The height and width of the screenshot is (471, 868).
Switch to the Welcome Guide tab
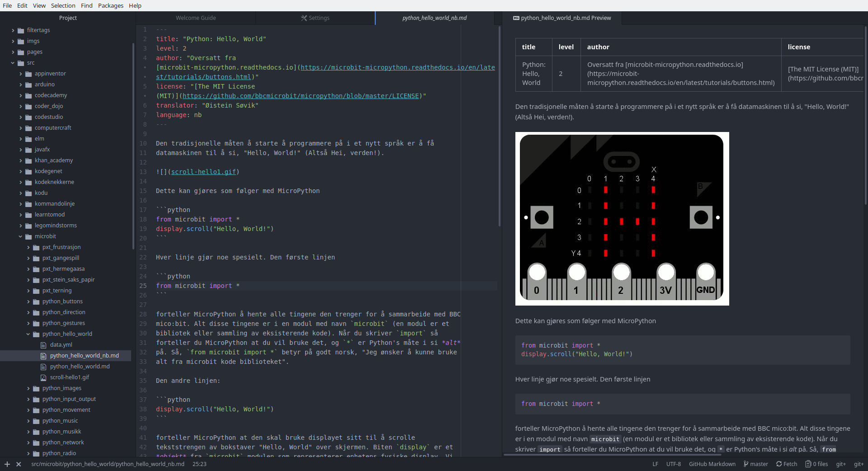196,18
